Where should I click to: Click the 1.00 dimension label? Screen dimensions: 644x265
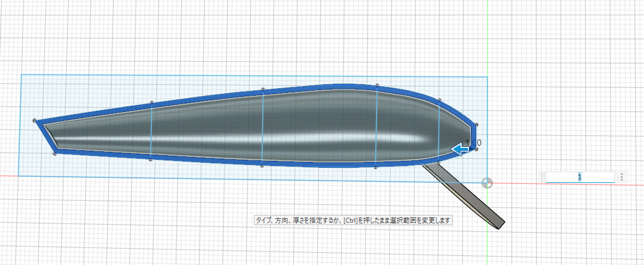[x=474, y=143]
